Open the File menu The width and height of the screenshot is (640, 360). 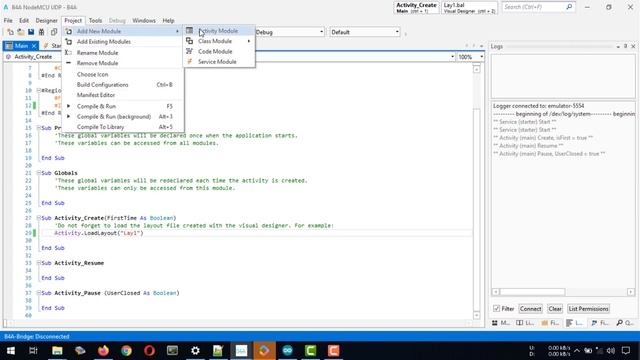point(8,20)
